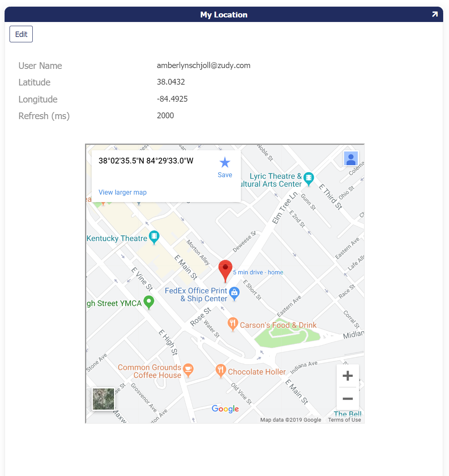Click the Save star icon
The height and width of the screenshot is (476, 449).
coord(225,163)
